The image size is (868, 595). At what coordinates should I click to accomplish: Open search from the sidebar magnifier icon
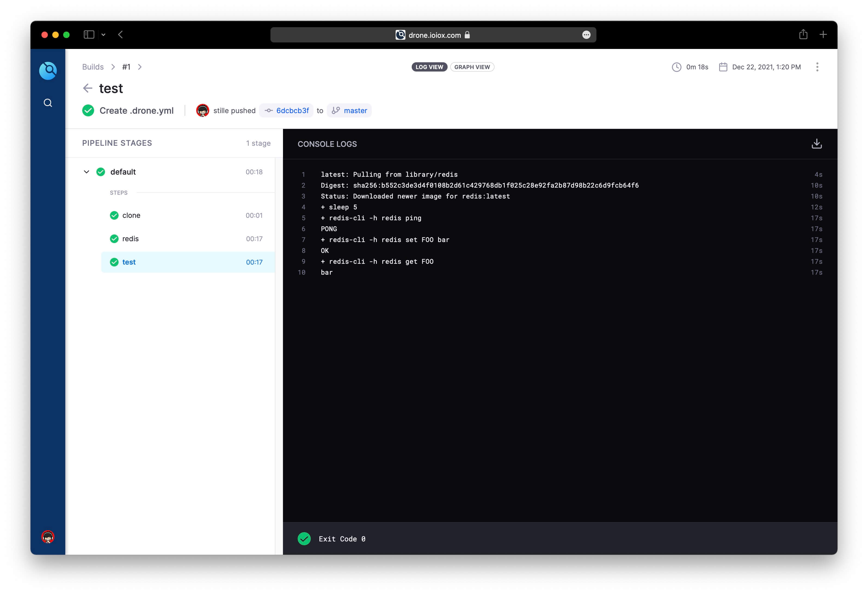[x=48, y=103]
